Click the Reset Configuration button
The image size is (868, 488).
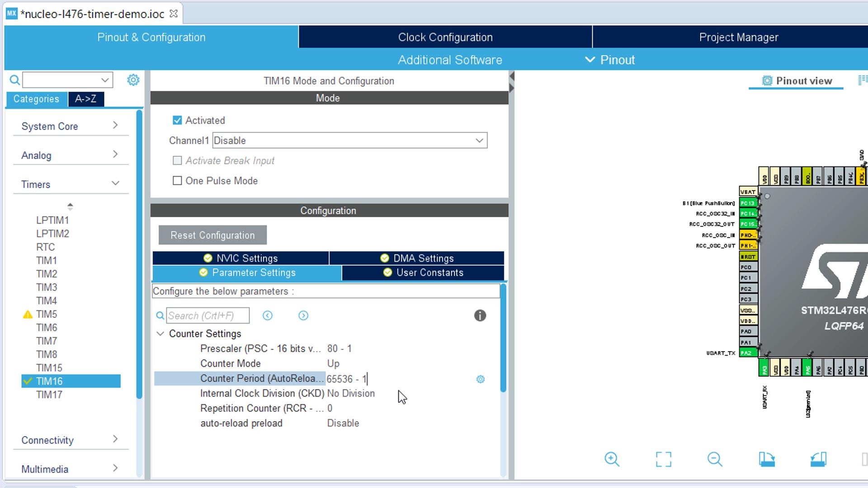pos(212,235)
